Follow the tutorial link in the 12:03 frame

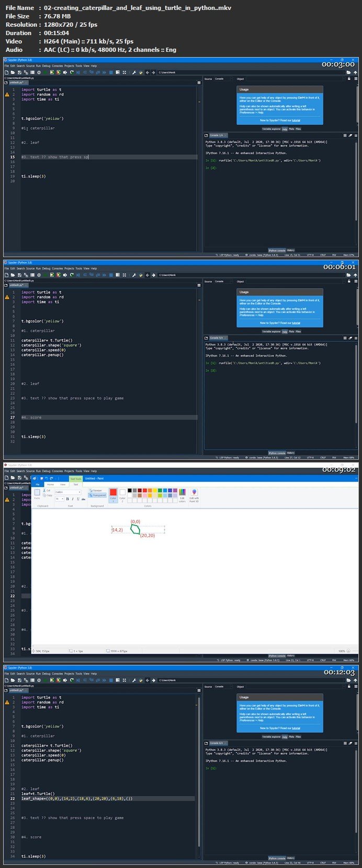(x=296, y=728)
